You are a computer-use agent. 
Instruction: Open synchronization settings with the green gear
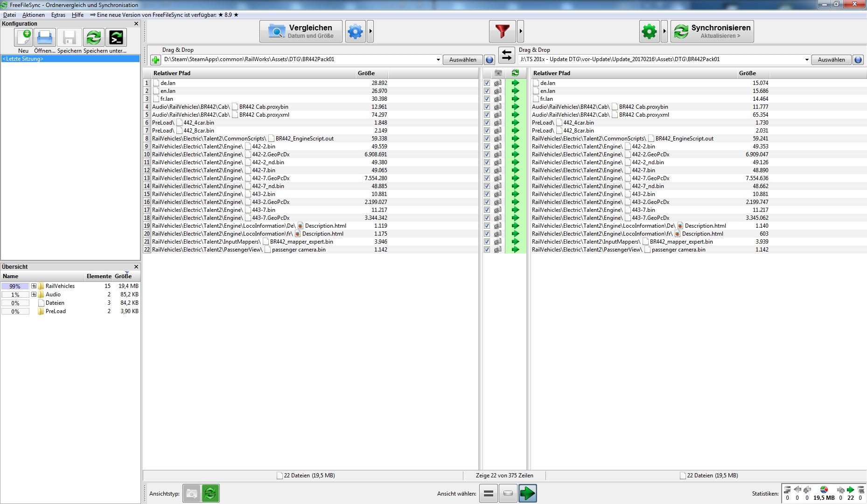[x=649, y=31]
